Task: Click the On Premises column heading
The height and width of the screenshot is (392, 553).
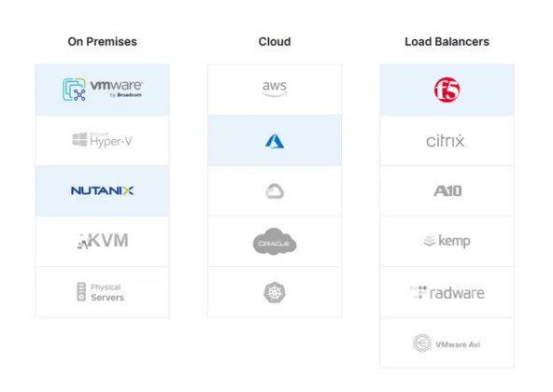Action: click(102, 42)
